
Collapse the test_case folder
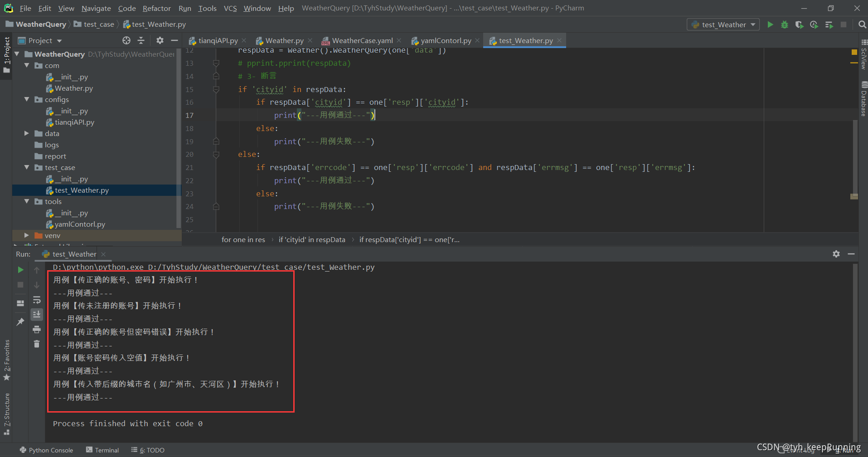[x=27, y=167]
